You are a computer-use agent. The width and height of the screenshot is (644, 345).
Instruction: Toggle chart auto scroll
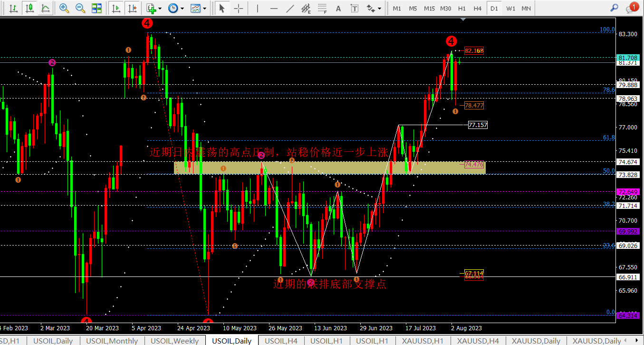(115, 8)
